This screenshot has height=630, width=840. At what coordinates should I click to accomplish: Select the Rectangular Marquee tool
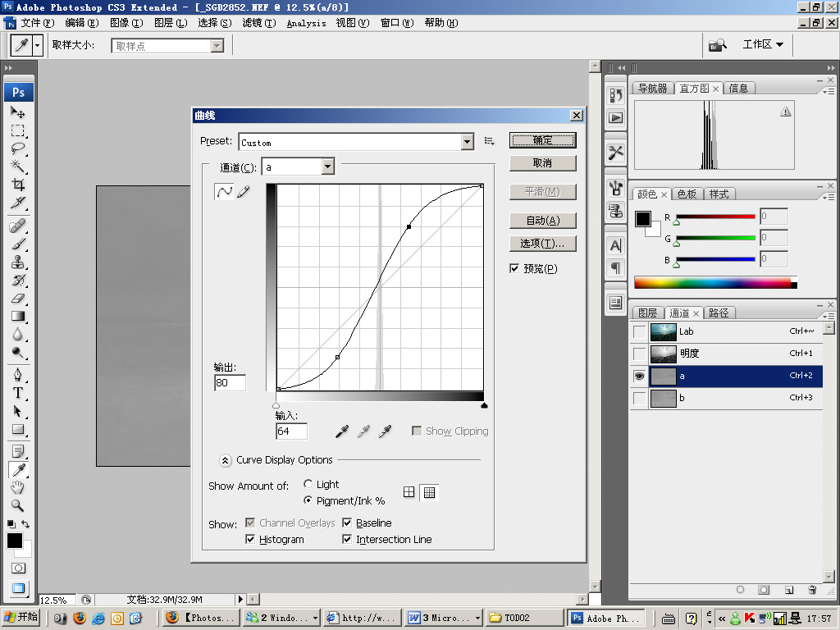pyautogui.click(x=18, y=130)
